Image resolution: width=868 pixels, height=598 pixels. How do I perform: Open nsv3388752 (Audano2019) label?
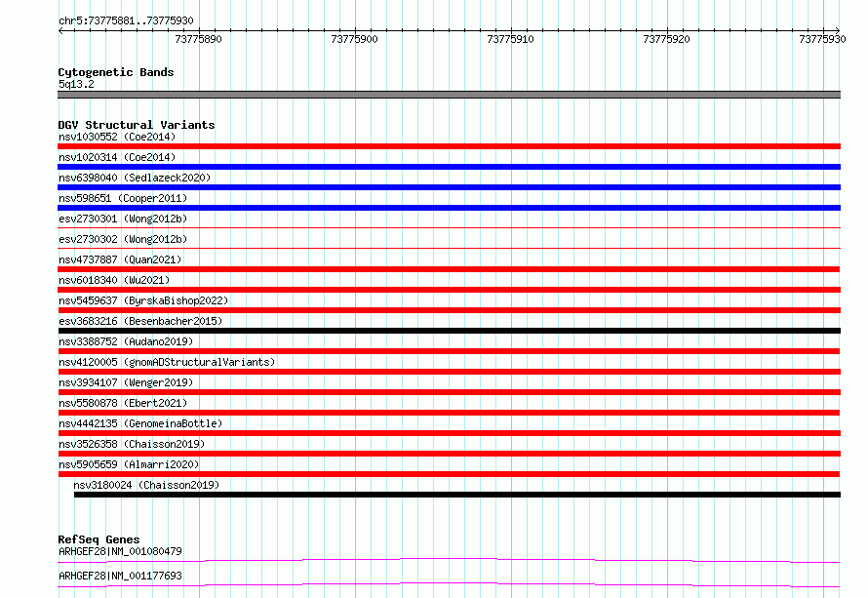126,341
